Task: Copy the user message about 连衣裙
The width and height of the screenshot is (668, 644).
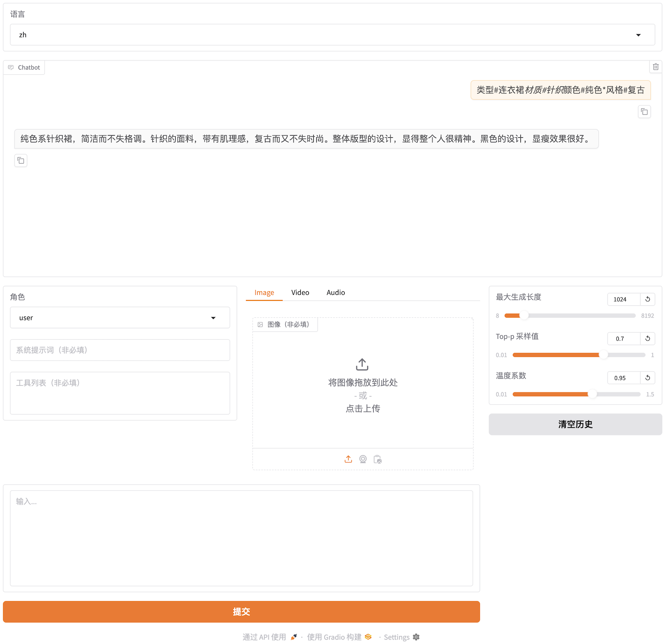Action: [644, 112]
